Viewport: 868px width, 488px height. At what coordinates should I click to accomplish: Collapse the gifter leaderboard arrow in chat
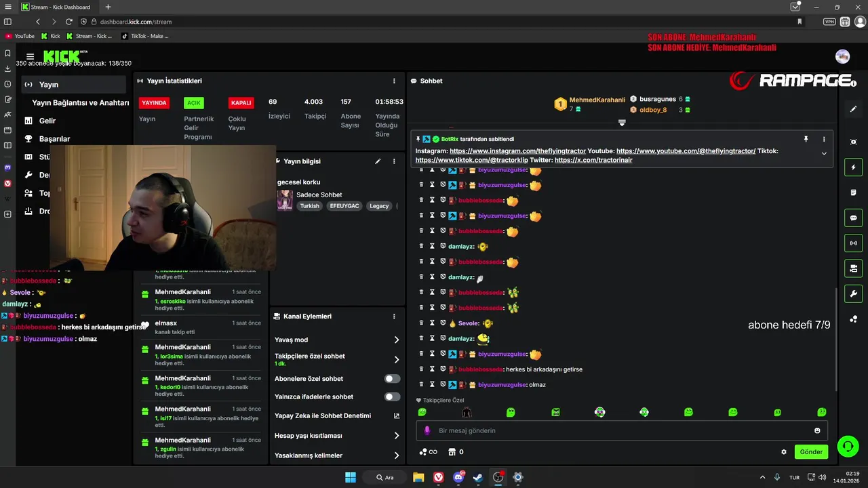click(x=622, y=123)
